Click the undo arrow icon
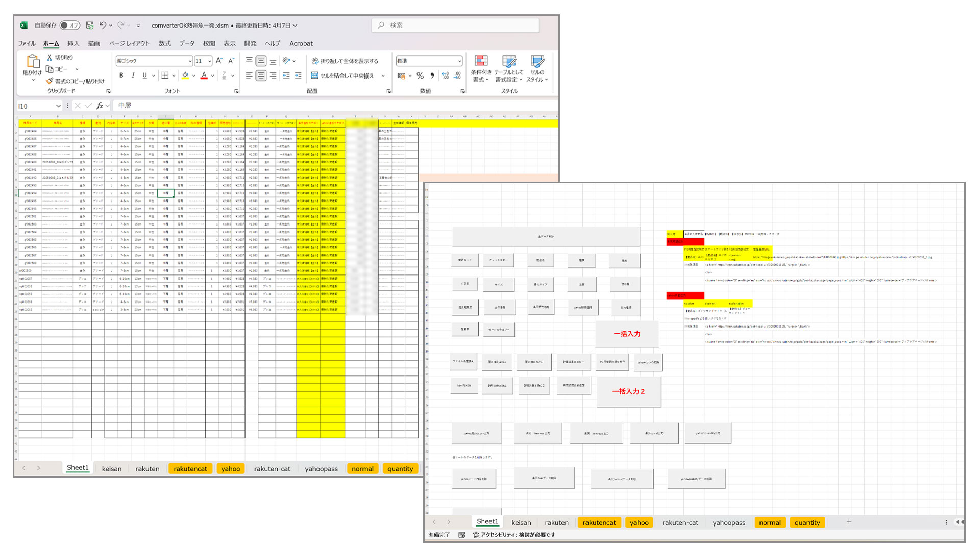 tap(103, 25)
